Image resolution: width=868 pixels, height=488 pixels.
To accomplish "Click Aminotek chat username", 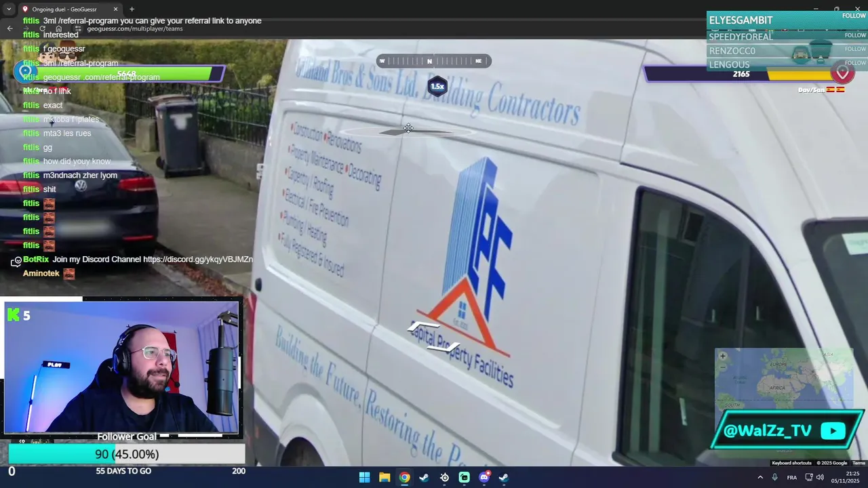I will [41, 273].
